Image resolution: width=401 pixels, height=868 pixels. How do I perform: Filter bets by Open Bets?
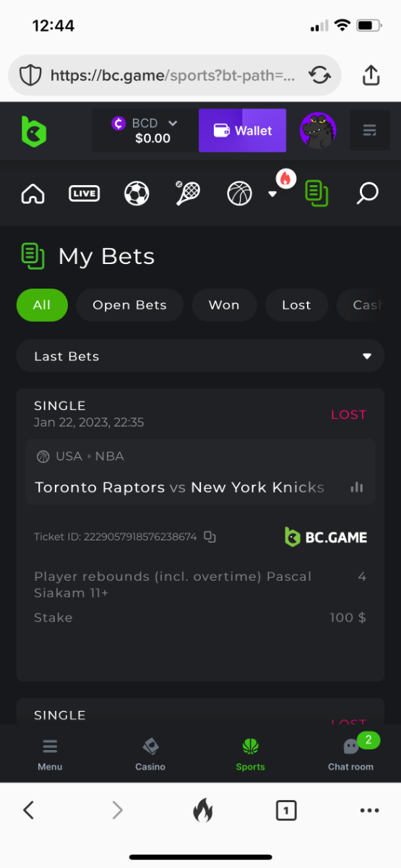point(129,305)
